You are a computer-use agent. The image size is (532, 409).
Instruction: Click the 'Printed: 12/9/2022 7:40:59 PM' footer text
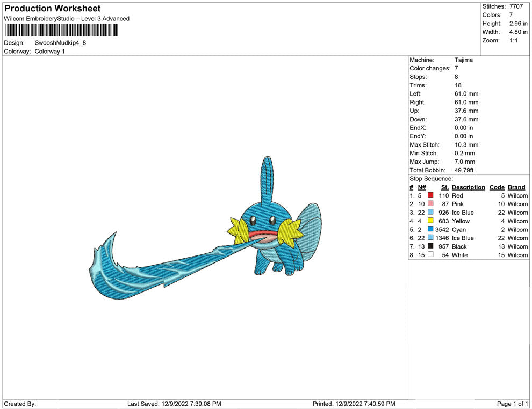coord(354,404)
